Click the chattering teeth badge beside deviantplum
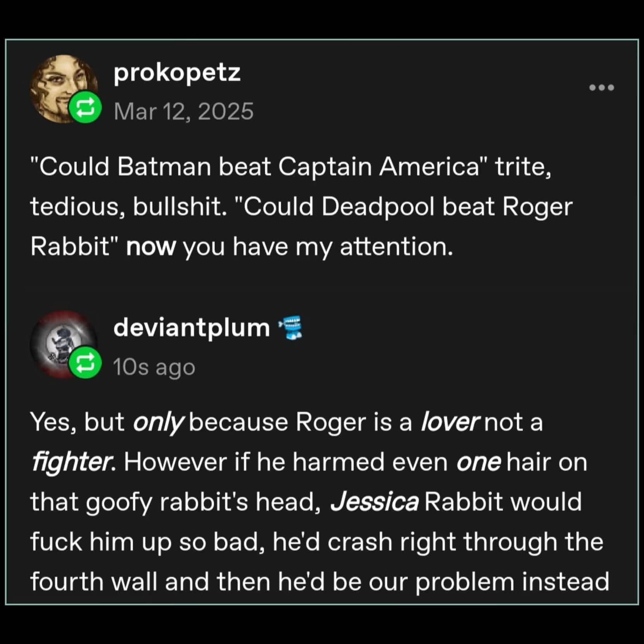Screen dimensions: 644x644 pos(290,328)
